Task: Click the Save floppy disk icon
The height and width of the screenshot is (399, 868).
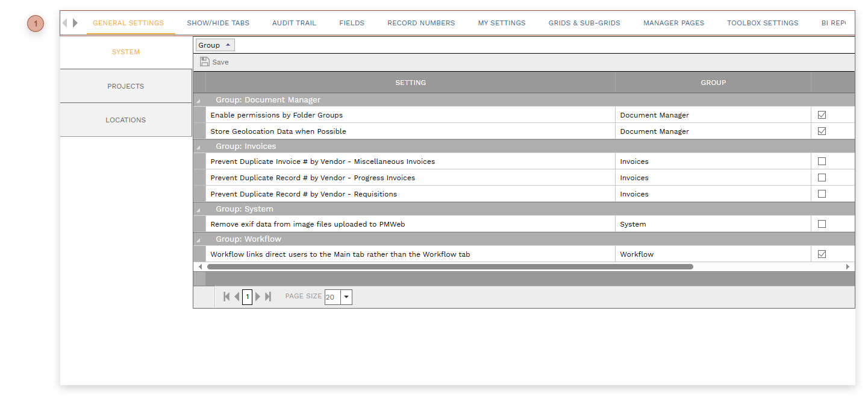Action: pos(205,62)
